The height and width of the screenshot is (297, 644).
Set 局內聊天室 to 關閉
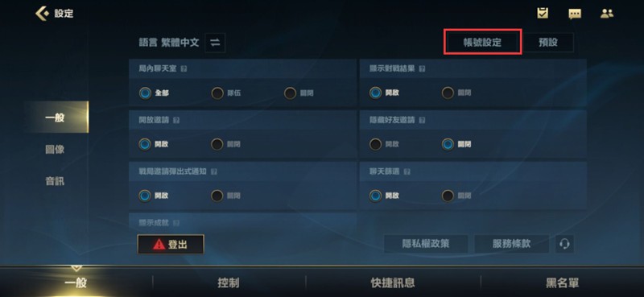coord(299,93)
